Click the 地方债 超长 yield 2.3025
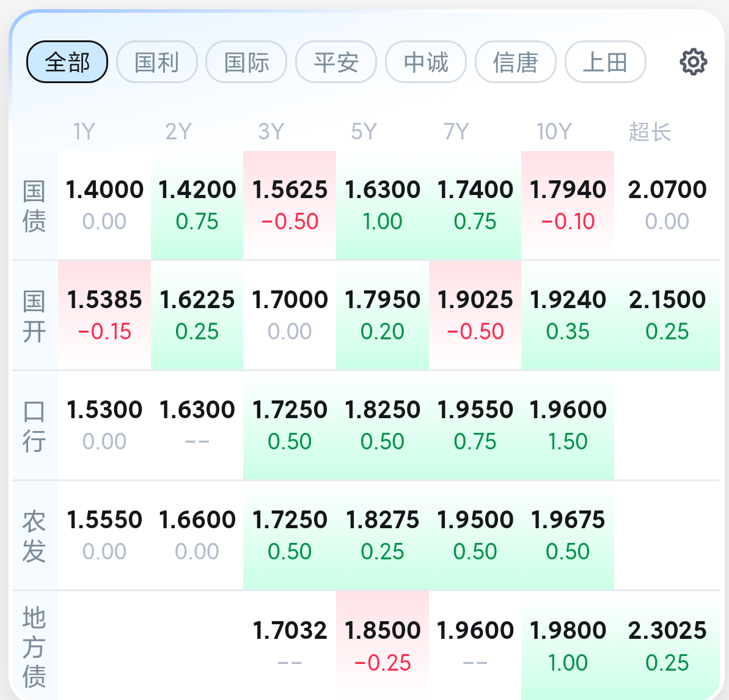Viewport: 729px width, 700px height. click(x=667, y=645)
